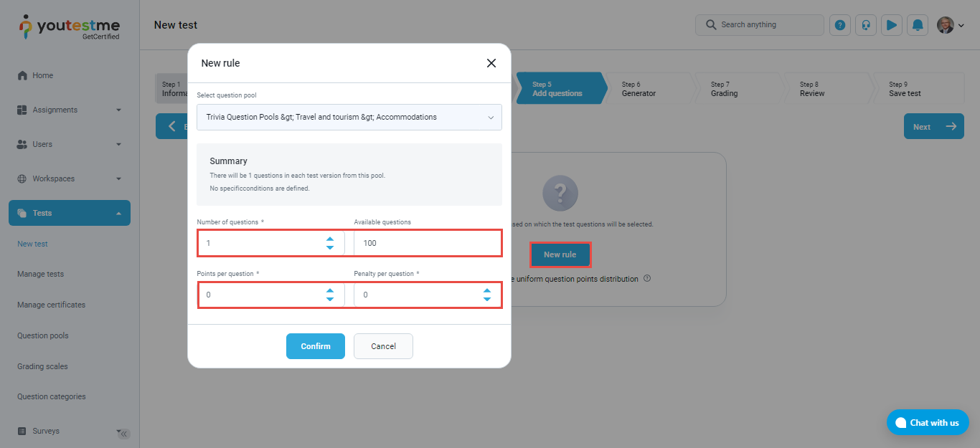This screenshot has width=980, height=448.
Task: Click the New test page title
Action: [x=176, y=25]
